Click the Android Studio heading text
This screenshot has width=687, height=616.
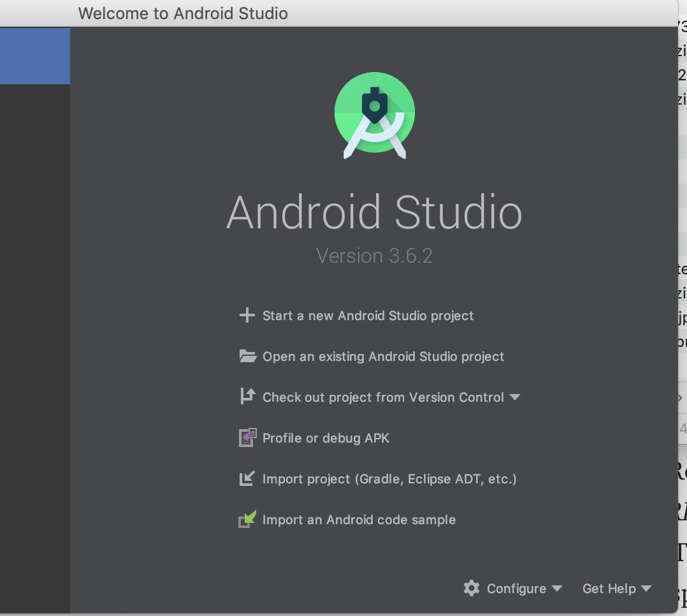374,212
